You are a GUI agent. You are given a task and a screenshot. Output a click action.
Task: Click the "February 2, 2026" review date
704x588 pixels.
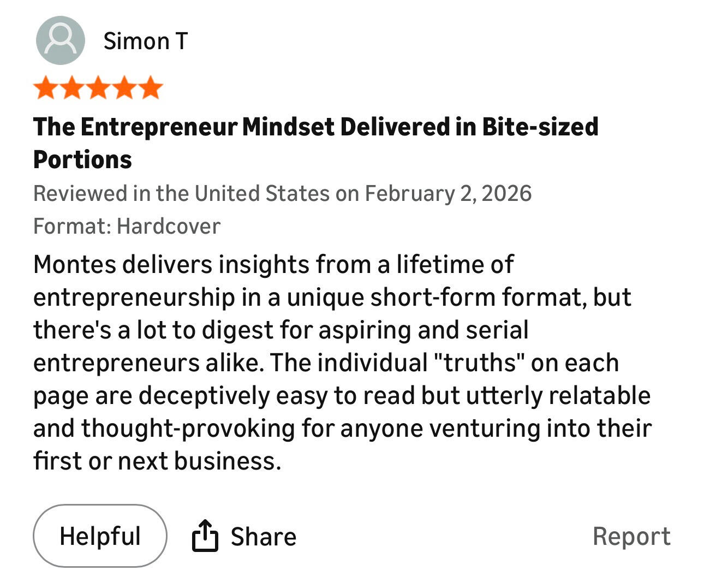point(448,193)
